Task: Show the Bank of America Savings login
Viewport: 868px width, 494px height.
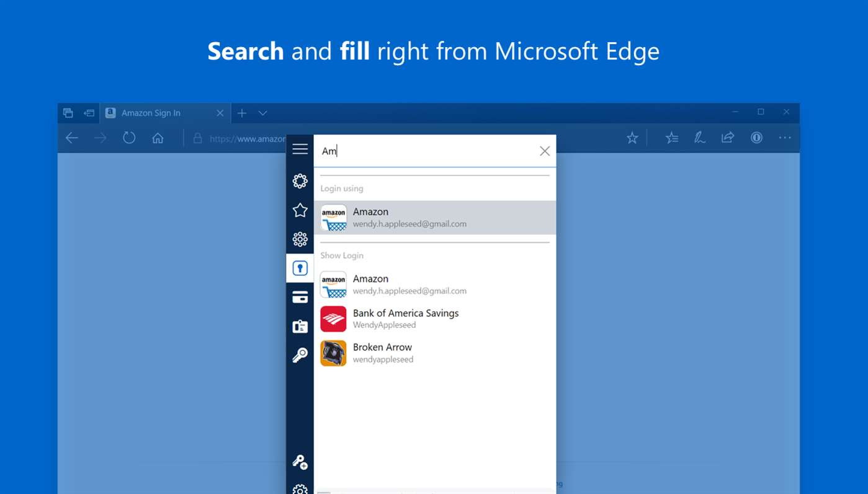Action: pyautogui.click(x=435, y=319)
